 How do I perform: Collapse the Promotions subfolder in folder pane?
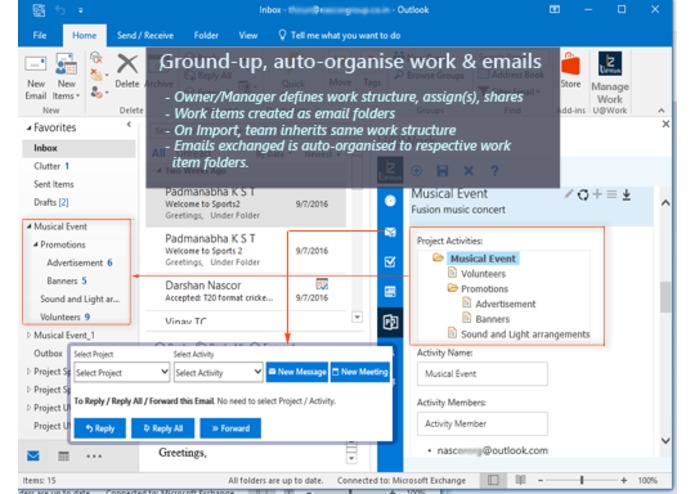(35, 245)
